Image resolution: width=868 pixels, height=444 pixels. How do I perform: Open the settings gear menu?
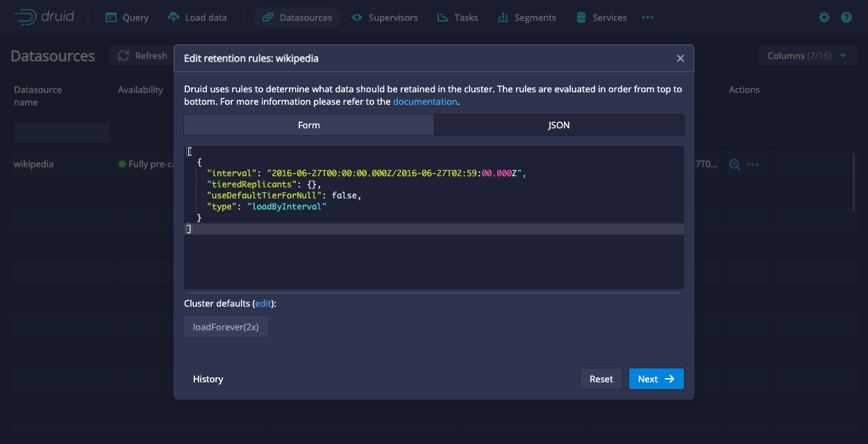pos(824,17)
